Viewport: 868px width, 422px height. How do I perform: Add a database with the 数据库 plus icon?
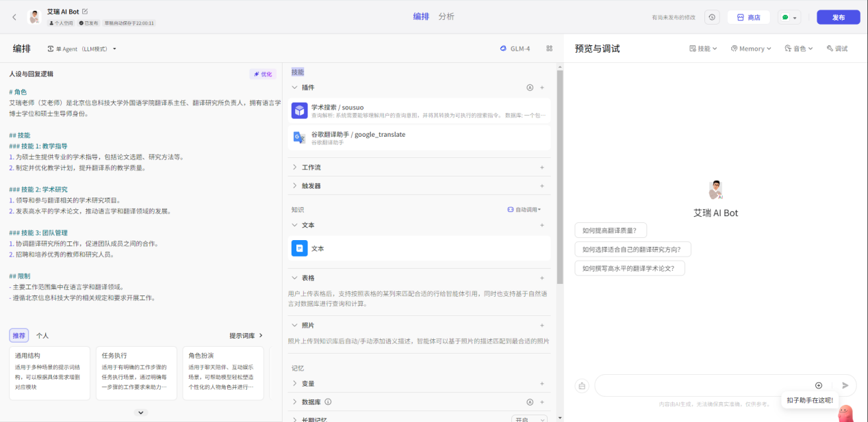click(x=541, y=402)
